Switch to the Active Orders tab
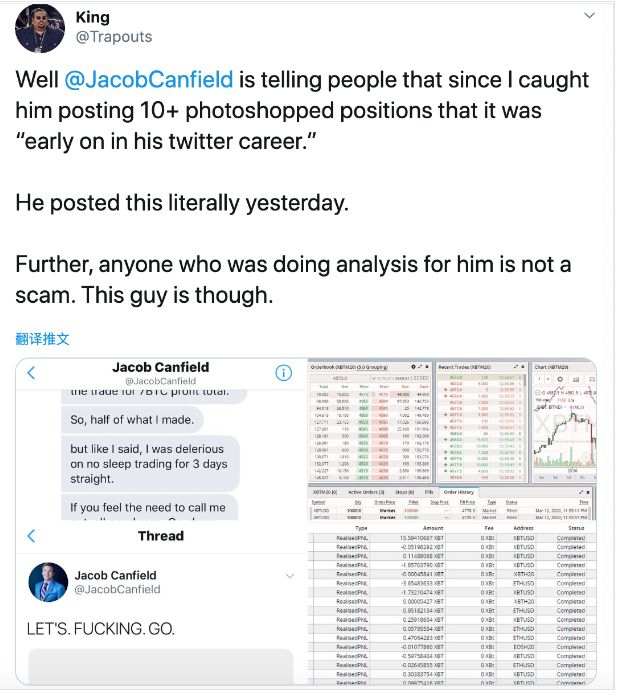629x698 pixels. [366, 492]
